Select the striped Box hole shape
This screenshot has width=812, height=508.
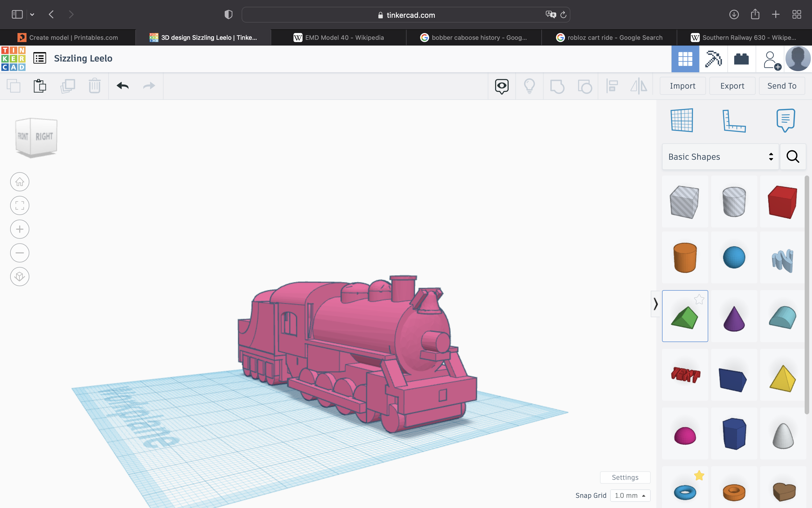685,202
